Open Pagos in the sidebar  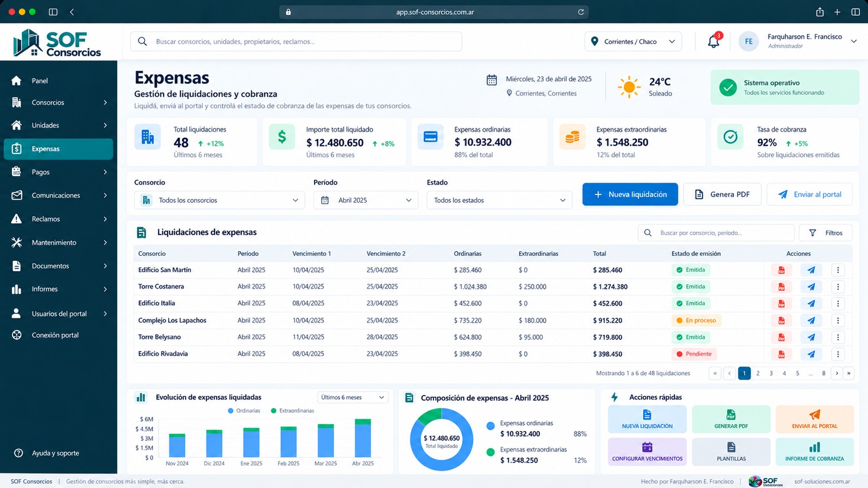pyautogui.click(x=59, y=172)
